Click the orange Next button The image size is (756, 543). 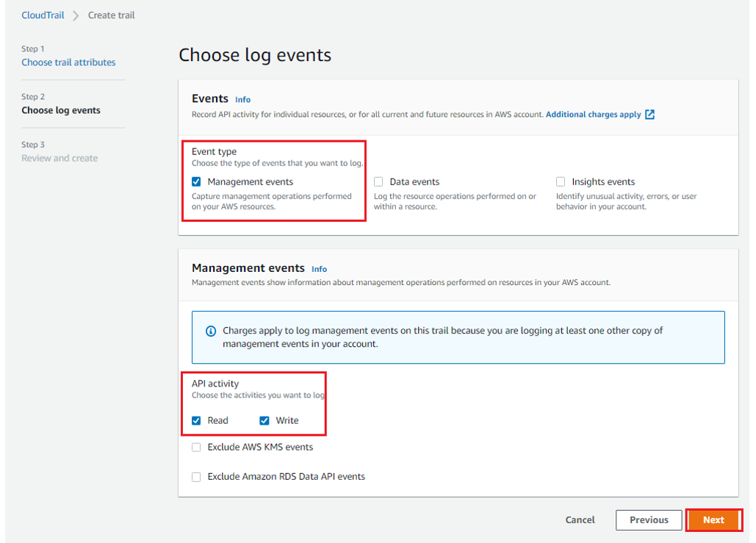pyautogui.click(x=713, y=519)
